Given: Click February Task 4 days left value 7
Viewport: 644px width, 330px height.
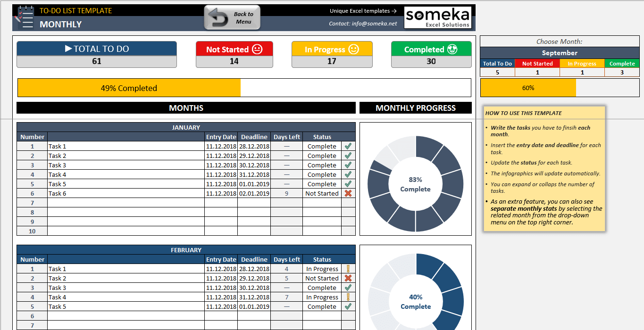Looking at the screenshot, I should [286, 297].
